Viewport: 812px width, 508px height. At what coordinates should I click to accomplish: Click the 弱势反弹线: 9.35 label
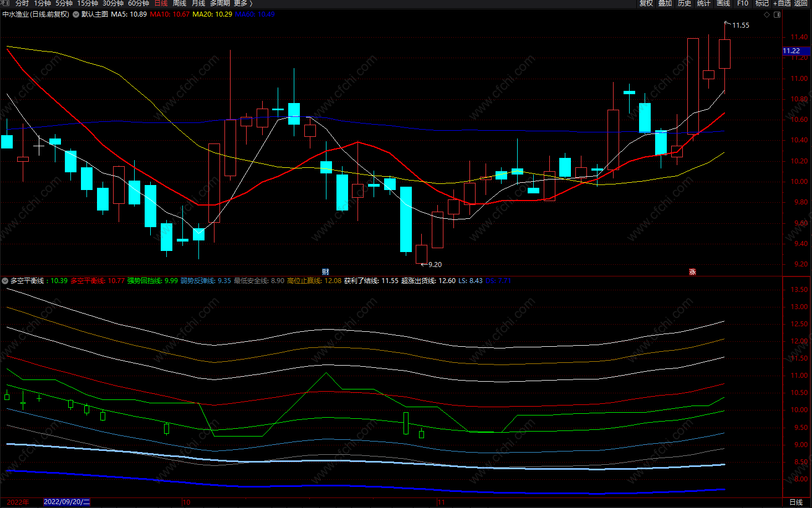pos(206,281)
